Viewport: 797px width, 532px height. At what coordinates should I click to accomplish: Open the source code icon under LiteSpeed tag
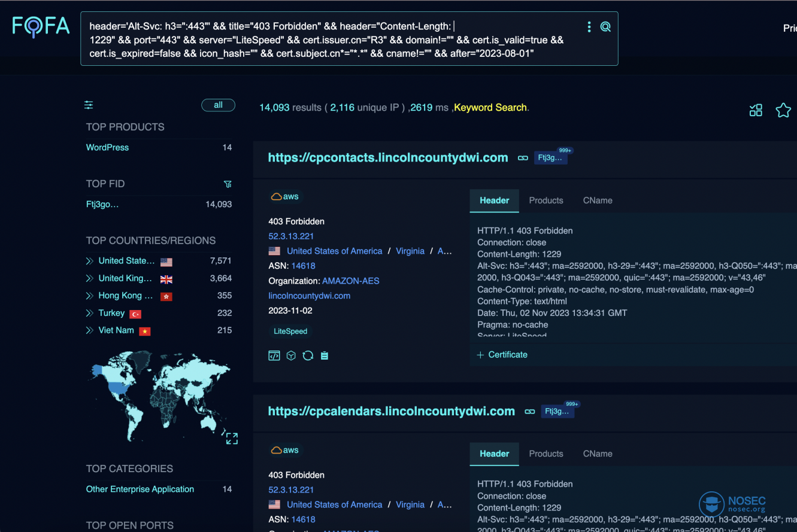[x=274, y=355]
